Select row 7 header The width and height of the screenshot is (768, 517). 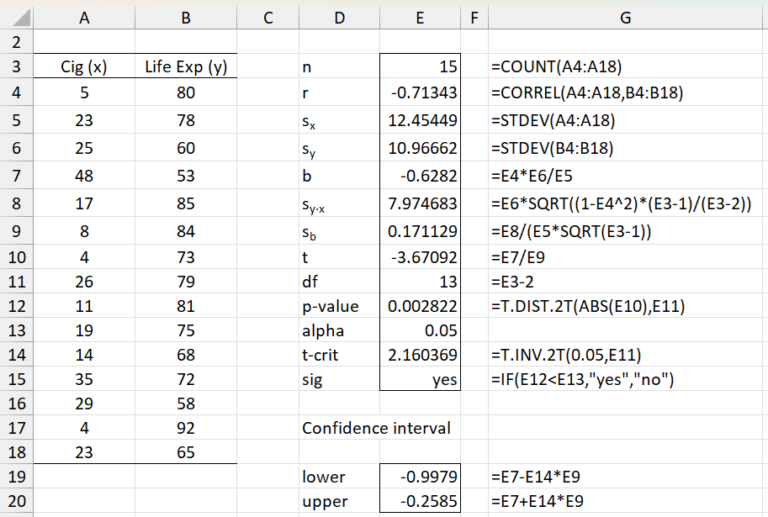[x=17, y=176]
